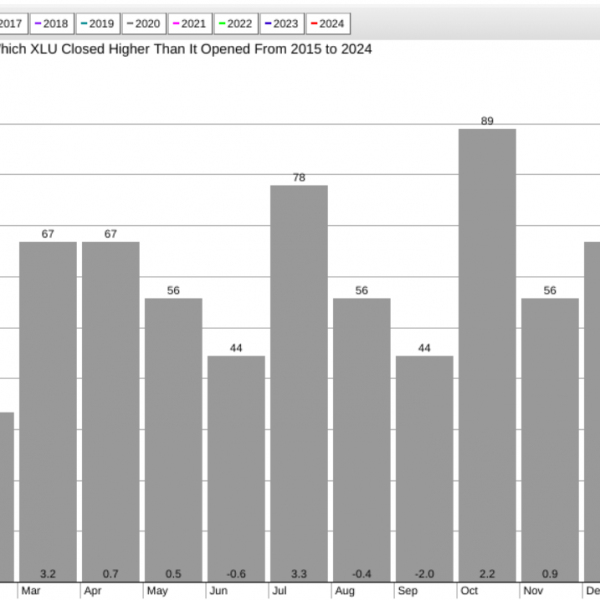Viewport: 600px width, 600px height.
Task: Click the Oct axis label
Action: click(x=469, y=591)
